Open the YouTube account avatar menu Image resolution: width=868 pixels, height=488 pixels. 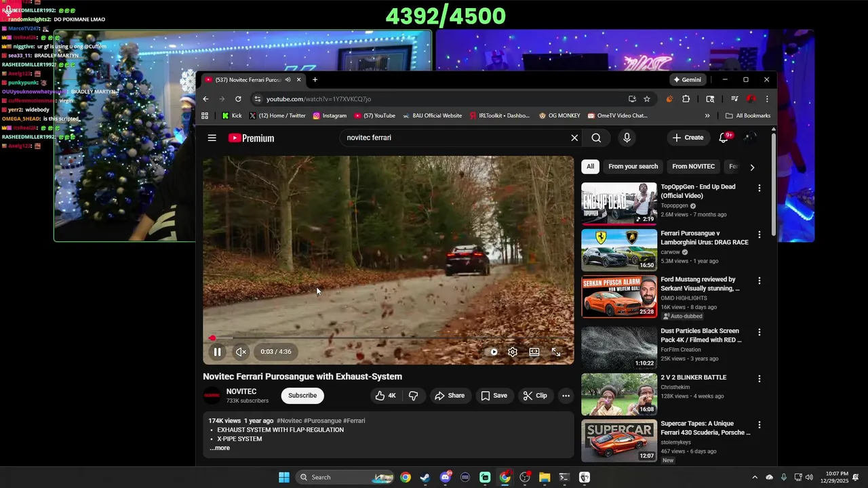750,138
